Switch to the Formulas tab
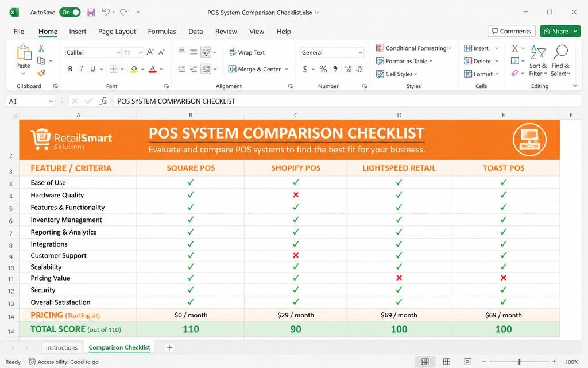588x368 pixels. (x=161, y=32)
